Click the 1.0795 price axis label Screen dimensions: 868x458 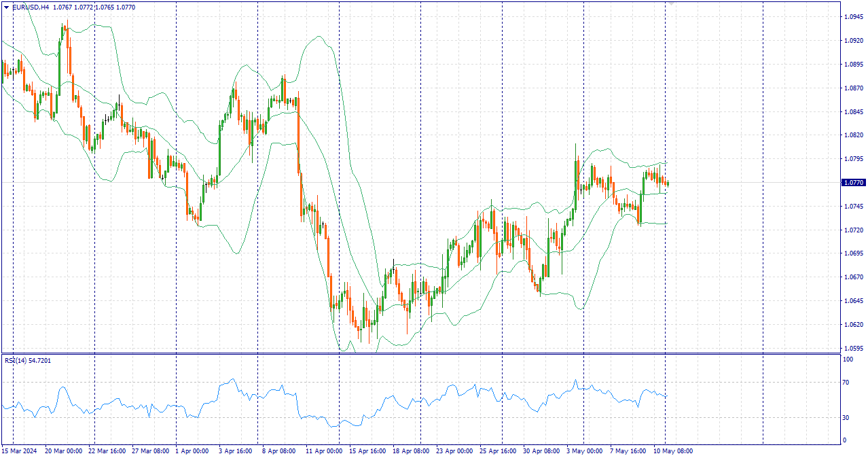click(853, 159)
